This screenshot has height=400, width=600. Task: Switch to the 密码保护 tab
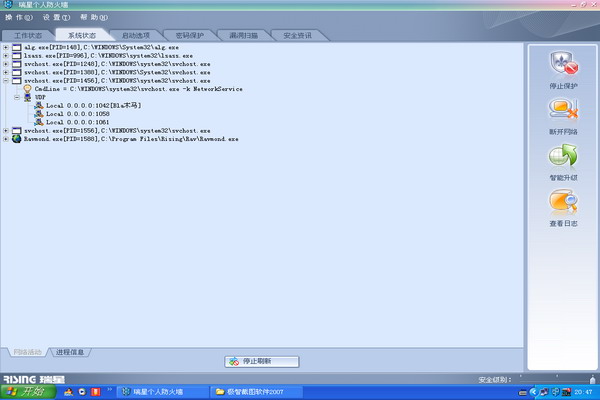[x=190, y=36]
